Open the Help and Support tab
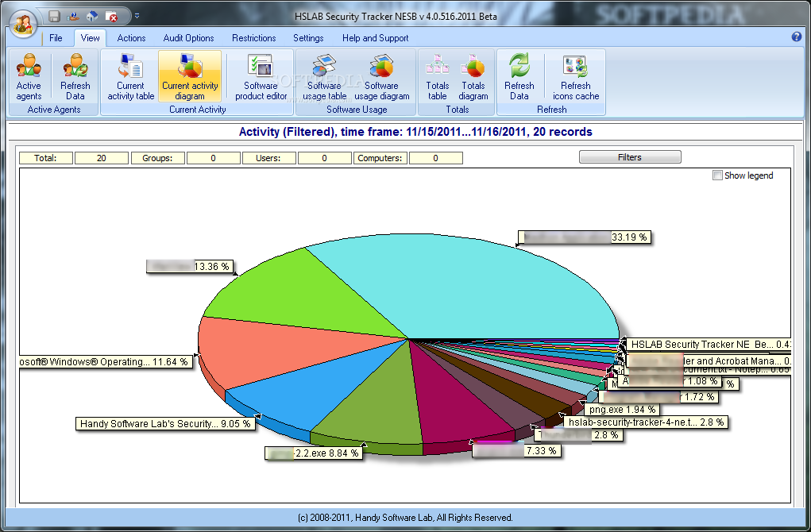The width and height of the screenshot is (811, 532). (x=375, y=38)
